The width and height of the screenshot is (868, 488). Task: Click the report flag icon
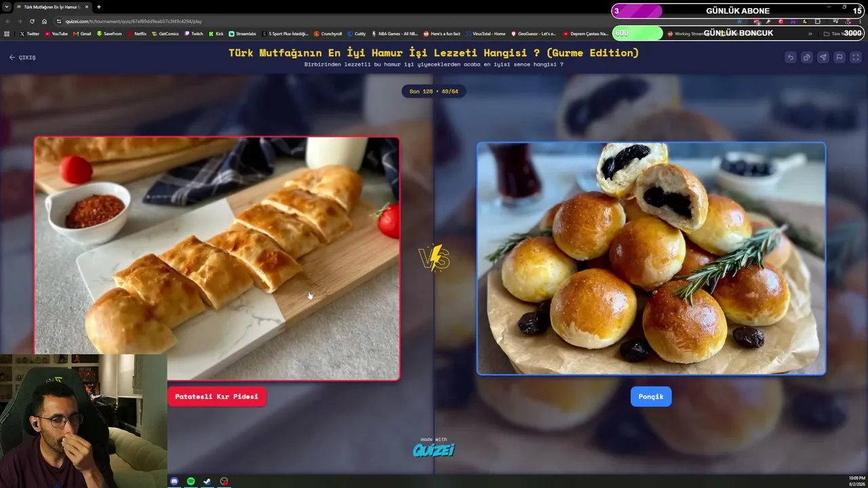tap(839, 58)
